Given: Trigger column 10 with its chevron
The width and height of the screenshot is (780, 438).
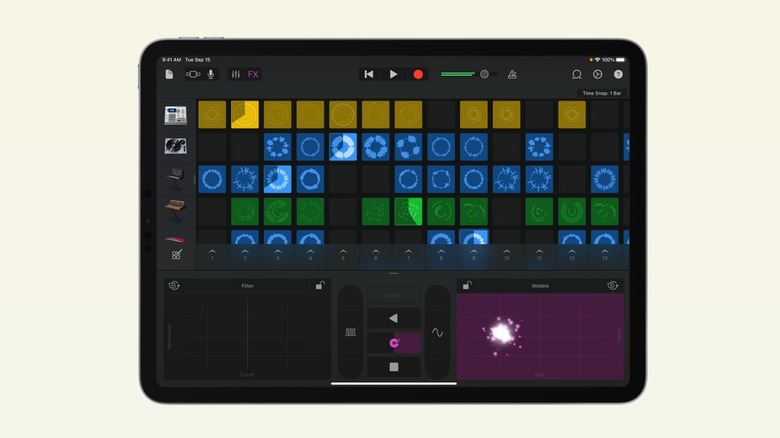Looking at the screenshot, I should (506, 254).
